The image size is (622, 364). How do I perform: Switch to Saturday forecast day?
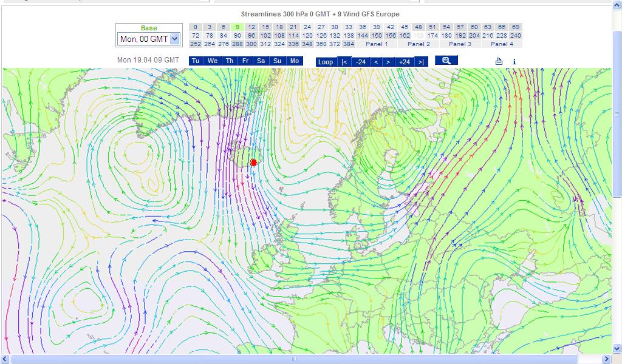[261, 61]
